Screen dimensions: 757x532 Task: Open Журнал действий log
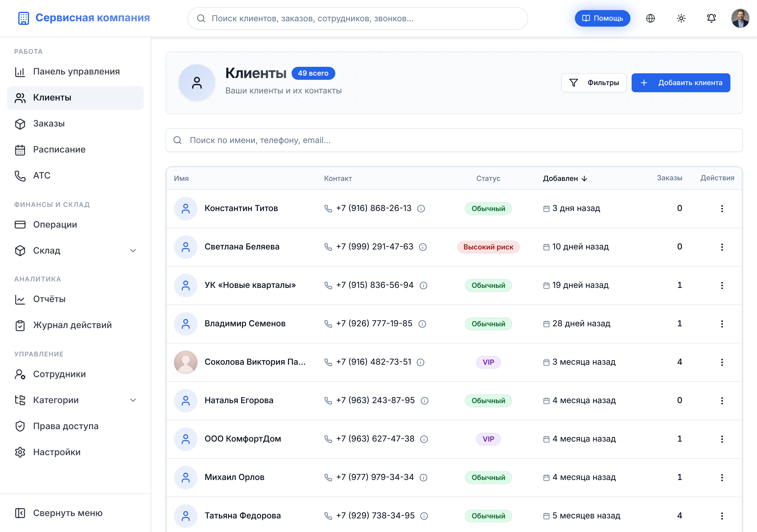pos(75,326)
